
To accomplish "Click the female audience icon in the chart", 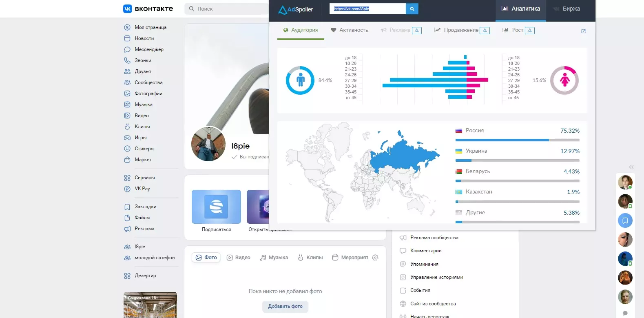I will pyautogui.click(x=564, y=80).
